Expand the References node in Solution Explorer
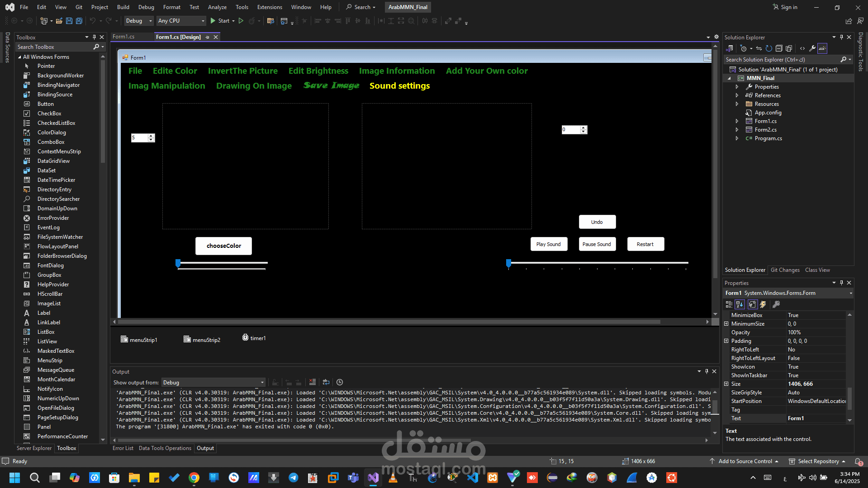The height and width of the screenshot is (488, 868). click(x=737, y=95)
